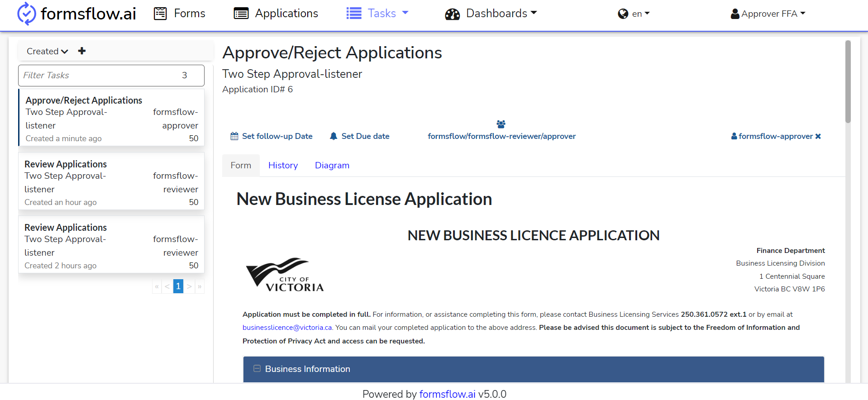Open formsflow.ai link in footer
Viewport: 868px width, 400px height.
click(447, 394)
